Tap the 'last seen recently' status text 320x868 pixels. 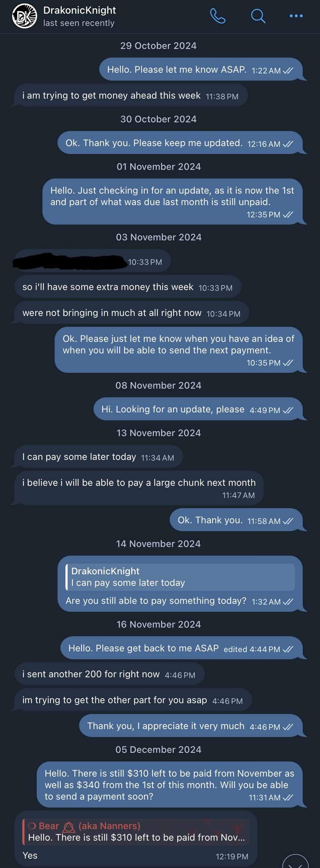click(x=79, y=23)
